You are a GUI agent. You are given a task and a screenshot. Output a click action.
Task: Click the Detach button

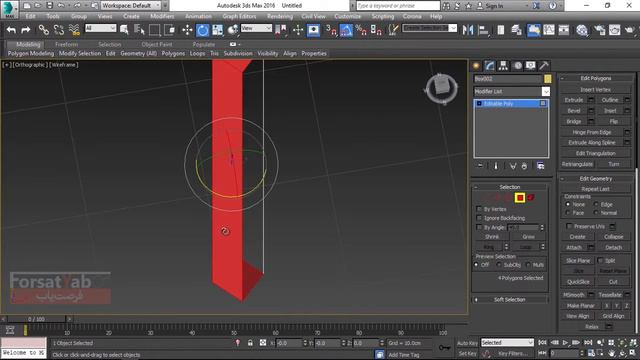pos(613,247)
